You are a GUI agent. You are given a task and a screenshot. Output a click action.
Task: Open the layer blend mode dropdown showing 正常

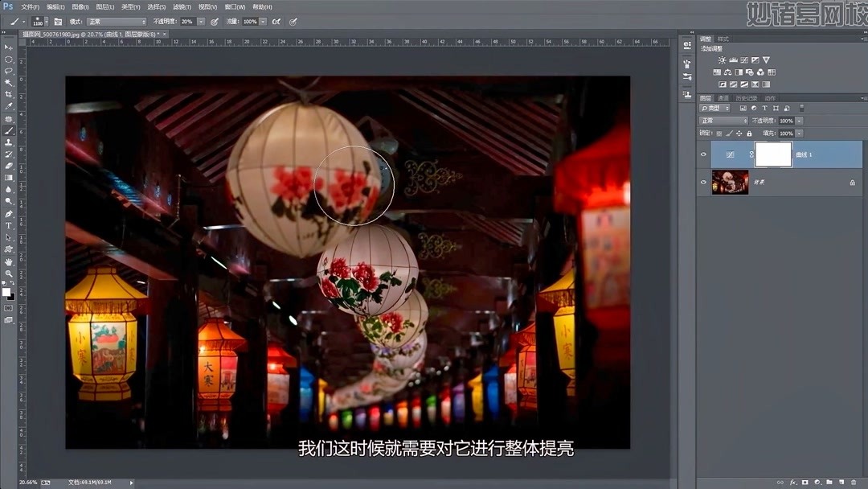coord(723,121)
